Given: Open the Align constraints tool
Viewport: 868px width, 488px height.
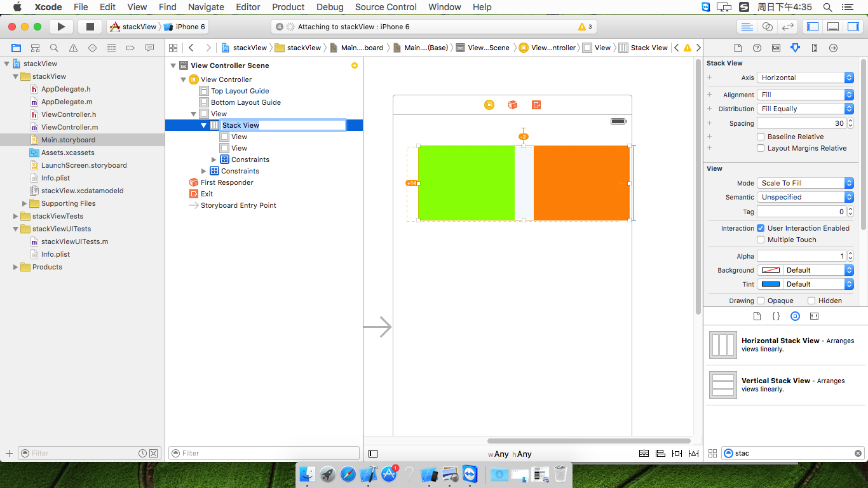Looking at the screenshot, I should coord(660,454).
